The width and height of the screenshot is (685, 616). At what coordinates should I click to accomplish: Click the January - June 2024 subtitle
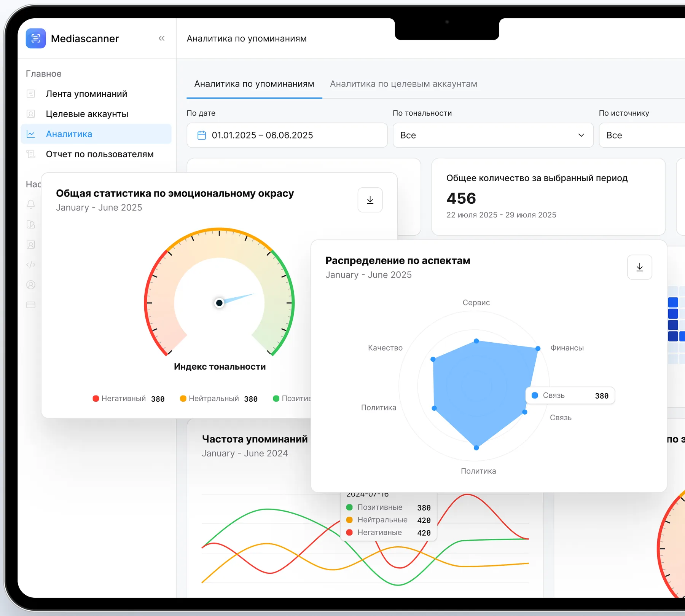[x=245, y=453]
